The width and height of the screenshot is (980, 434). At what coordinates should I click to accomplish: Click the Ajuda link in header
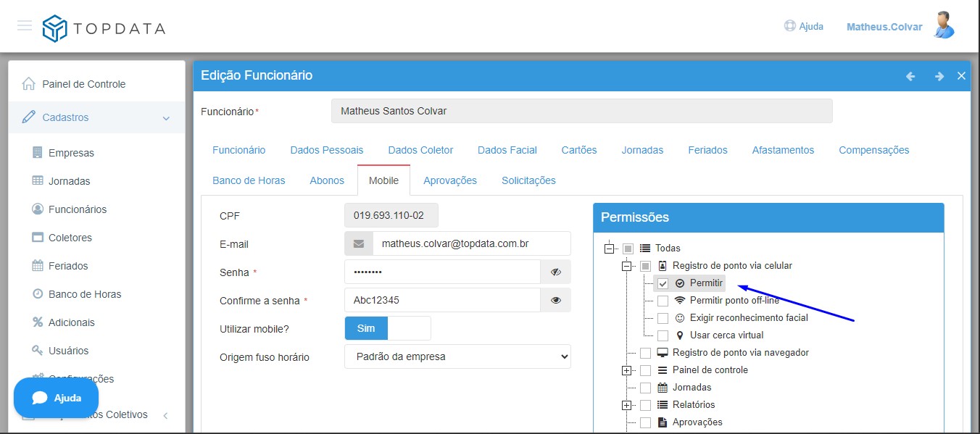[x=804, y=26]
